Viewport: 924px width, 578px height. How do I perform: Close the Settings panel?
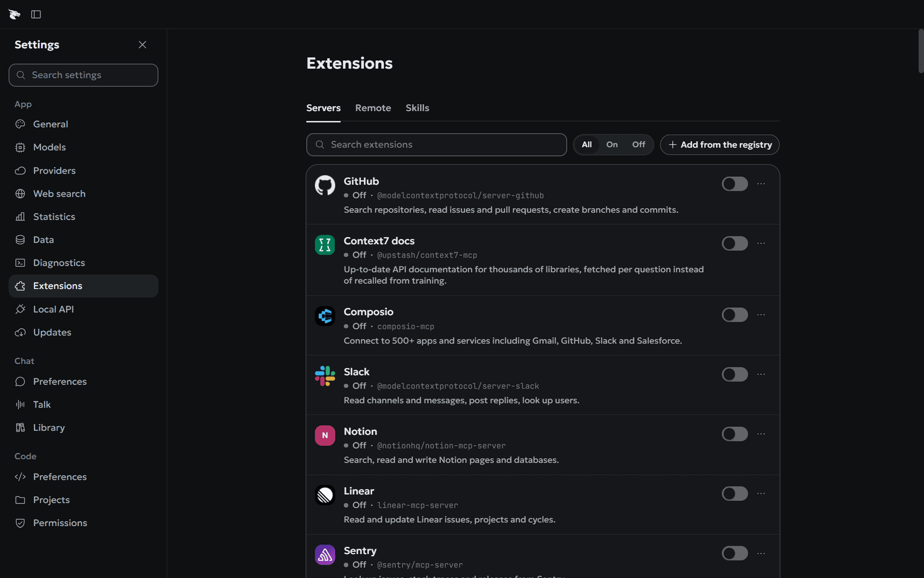point(142,44)
